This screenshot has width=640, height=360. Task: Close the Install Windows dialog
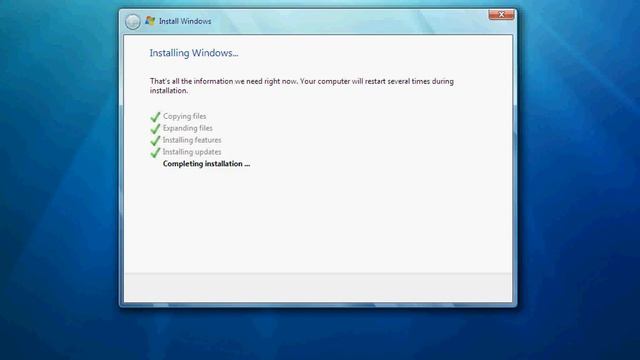click(x=501, y=15)
